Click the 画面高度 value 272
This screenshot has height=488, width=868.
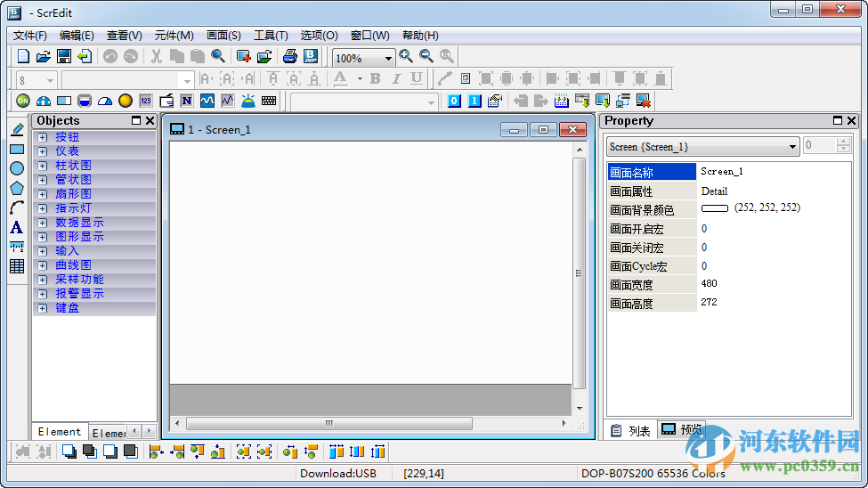(x=710, y=303)
